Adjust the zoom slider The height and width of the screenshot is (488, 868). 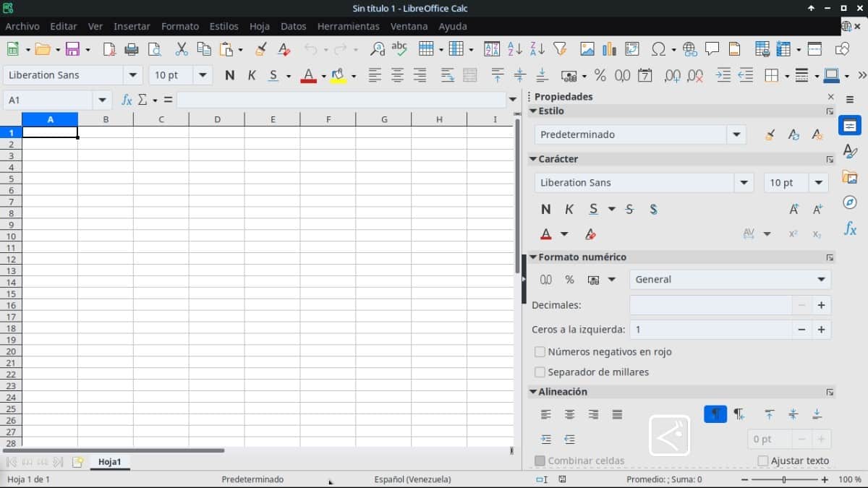[x=783, y=479]
